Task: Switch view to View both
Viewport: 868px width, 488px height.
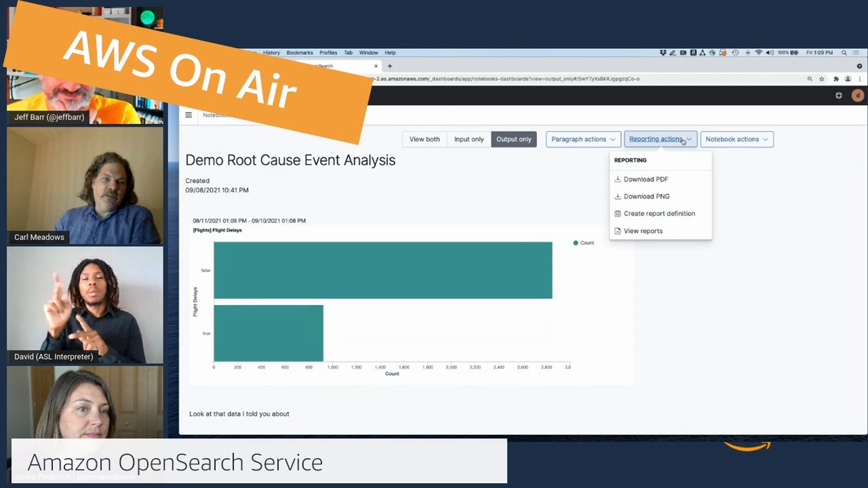Action: (425, 139)
